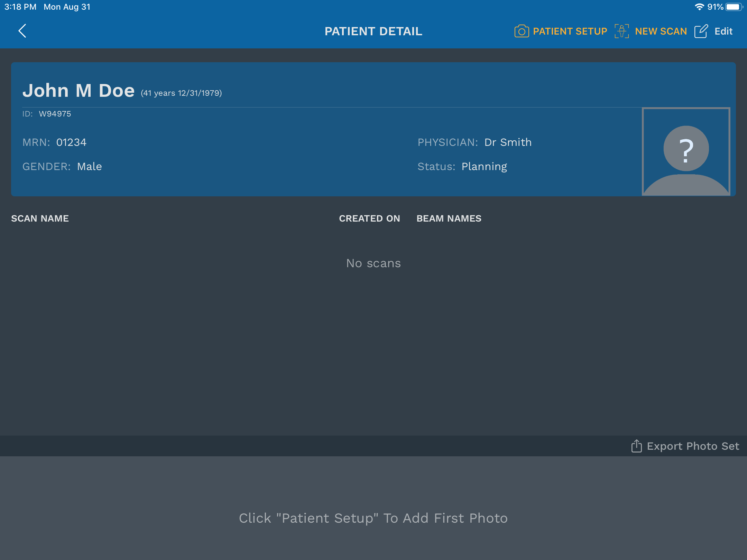Viewport: 747px width, 560px height.
Task: Tap the Status Planning field
Action: click(x=462, y=167)
